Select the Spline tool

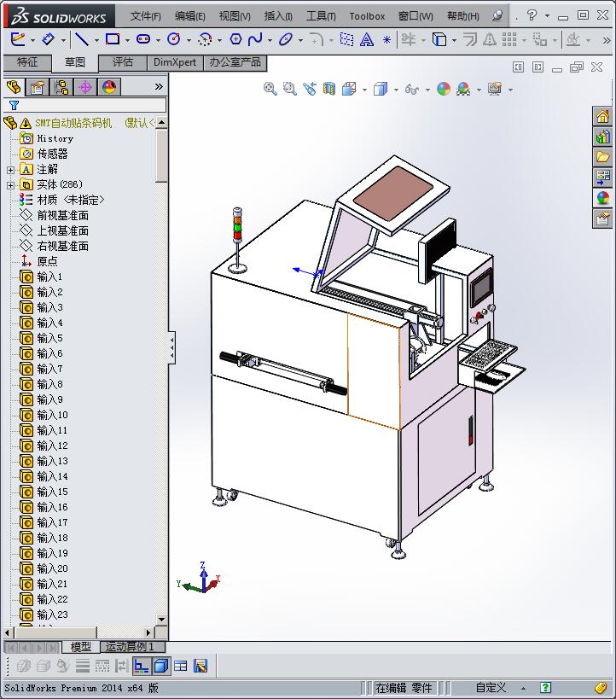pyautogui.click(x=255, y=39)
